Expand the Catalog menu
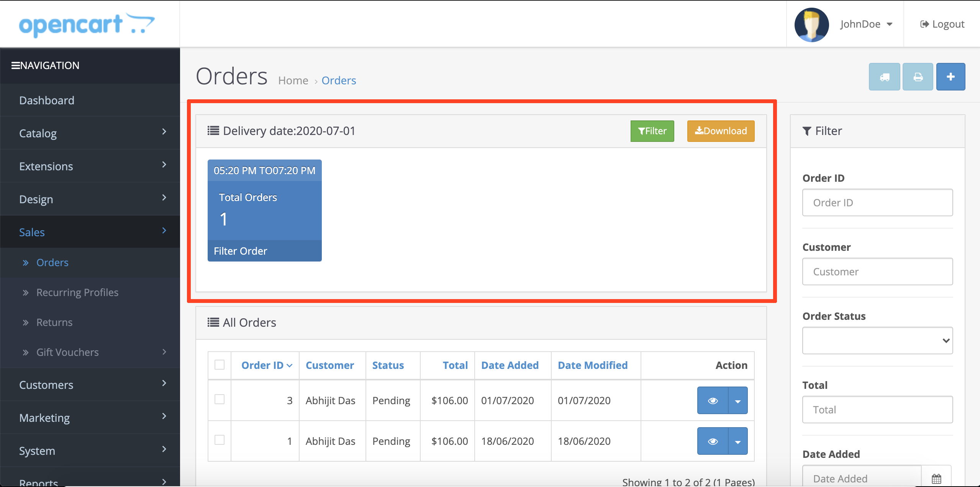980x487 pixels. [90, 133]
